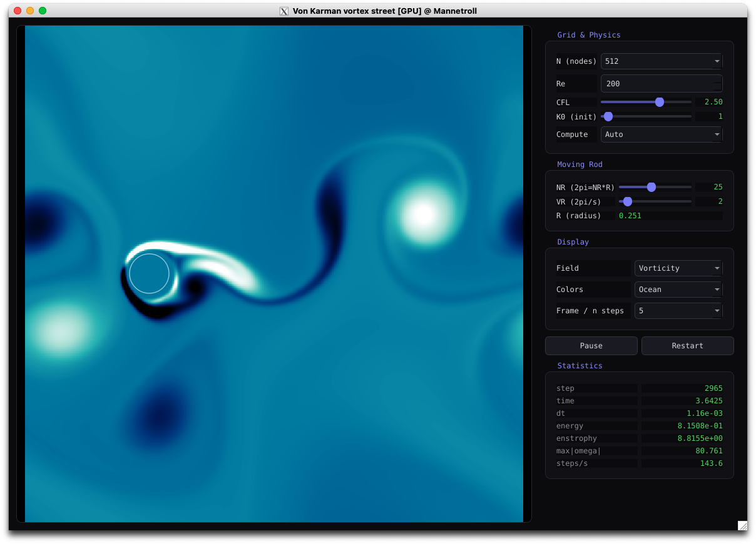Open the Compute dropdown set to Auto

point(661,134)
